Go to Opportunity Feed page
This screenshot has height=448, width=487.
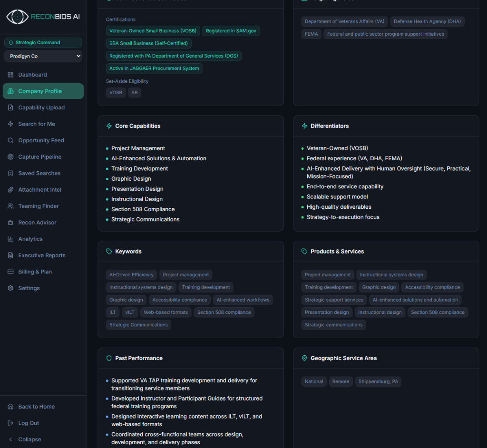point(43,140)
